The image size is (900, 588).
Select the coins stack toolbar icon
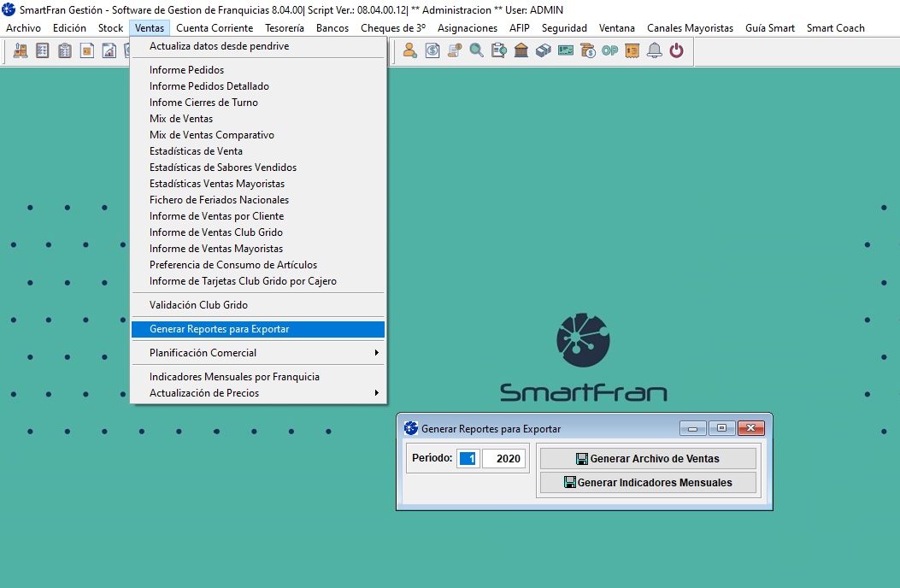point(587,50)
